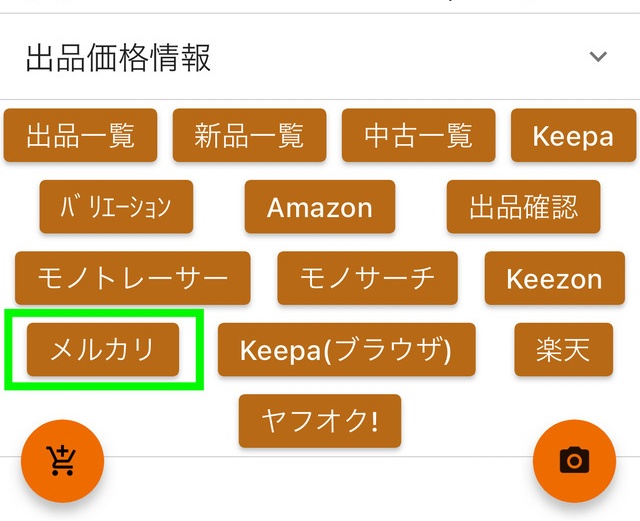The height and width of the screenshot is (521, 640).
Task: Show the 中古一覧 used listings
Action: coord(418,135)
